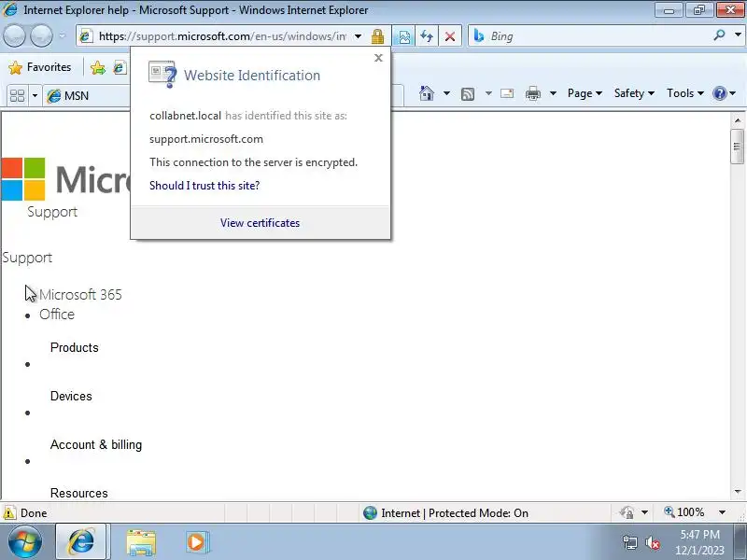Screen dimensions: 747x560
Task: Click the taskbar clock 5:47 PM
Action: 699,535
